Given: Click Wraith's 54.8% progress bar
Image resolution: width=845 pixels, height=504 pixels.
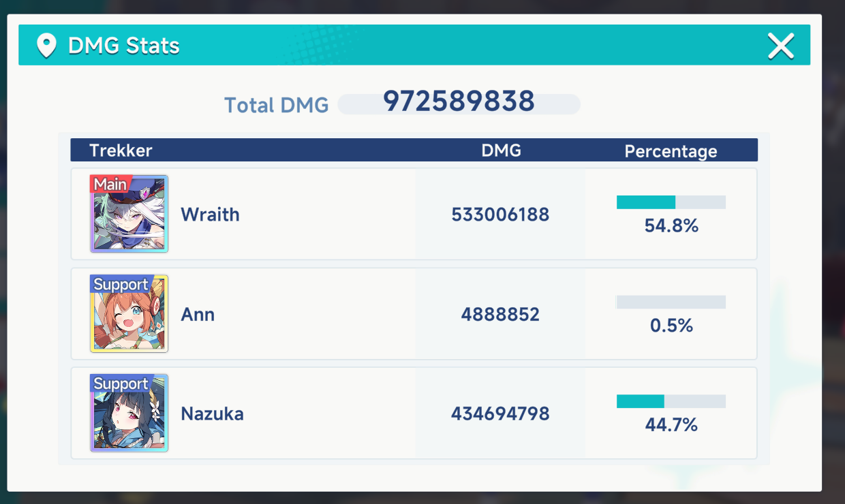Looking at the screenshot, I should point(671,202).
